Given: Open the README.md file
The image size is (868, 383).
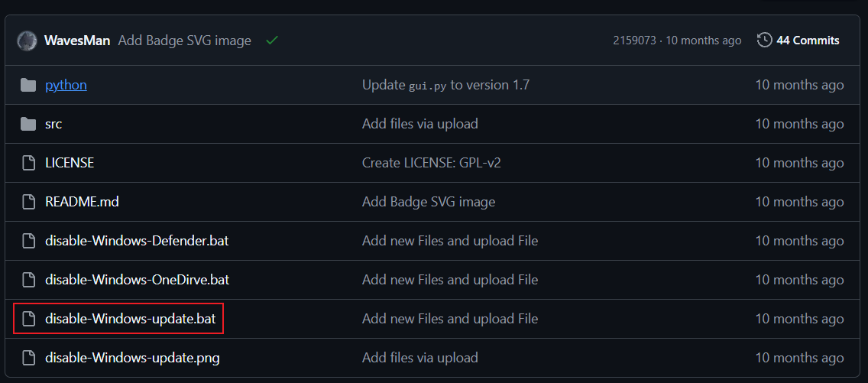Looking at the screenshot, I should point(82,202).
